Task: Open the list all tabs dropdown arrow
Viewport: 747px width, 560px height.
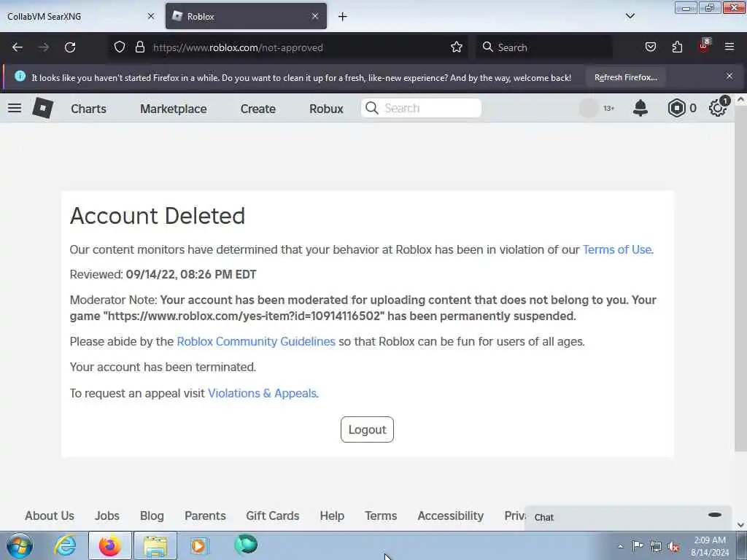Action: point(630,16)
